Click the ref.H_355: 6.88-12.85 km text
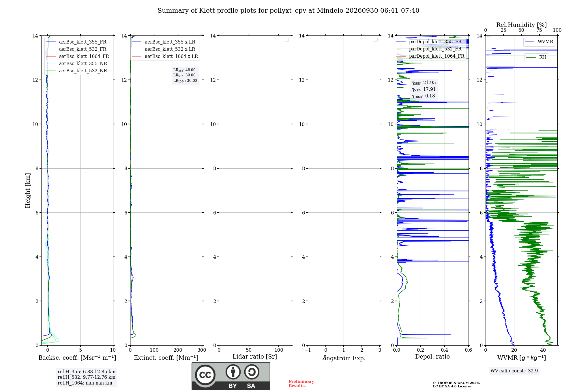 [x=87, y=372]
